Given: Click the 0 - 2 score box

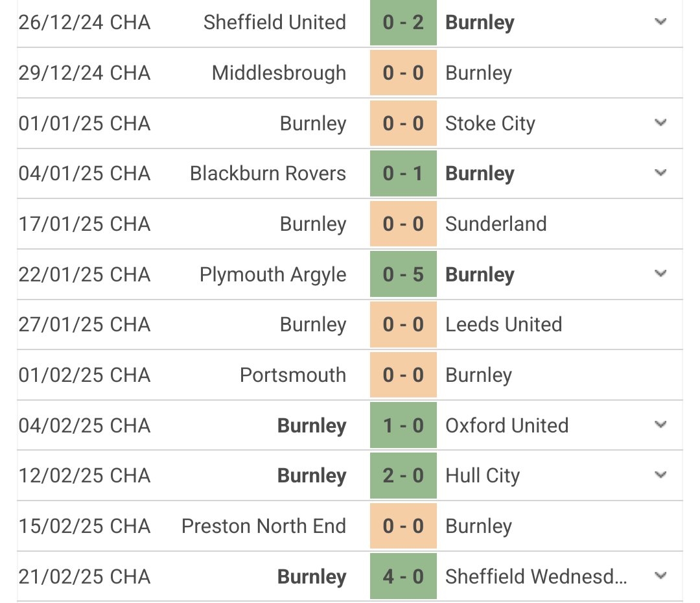Looking at the screenshot, I should [403, 23].
